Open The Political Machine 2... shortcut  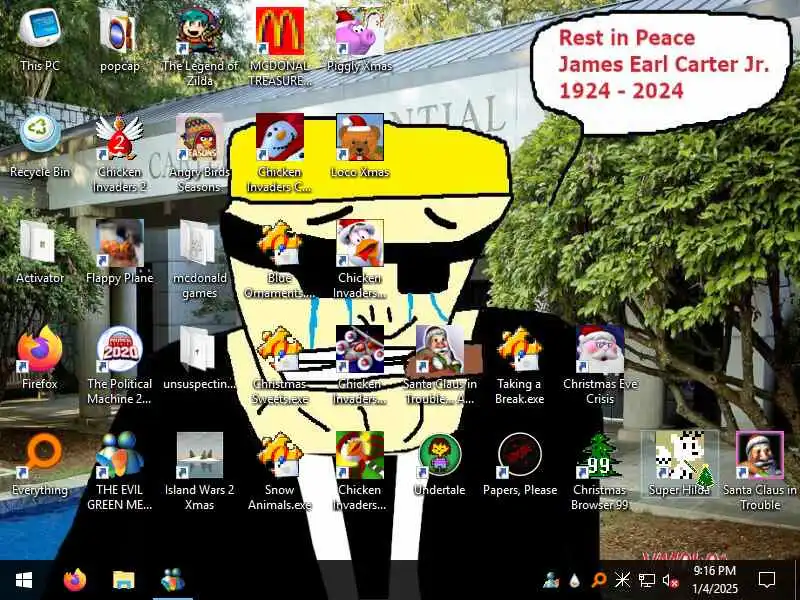pyautogui.click(x=119, y=365)
